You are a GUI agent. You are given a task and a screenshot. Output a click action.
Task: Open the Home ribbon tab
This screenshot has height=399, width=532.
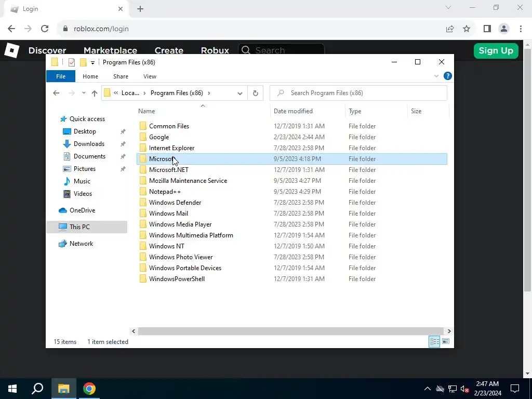(90, 76)
